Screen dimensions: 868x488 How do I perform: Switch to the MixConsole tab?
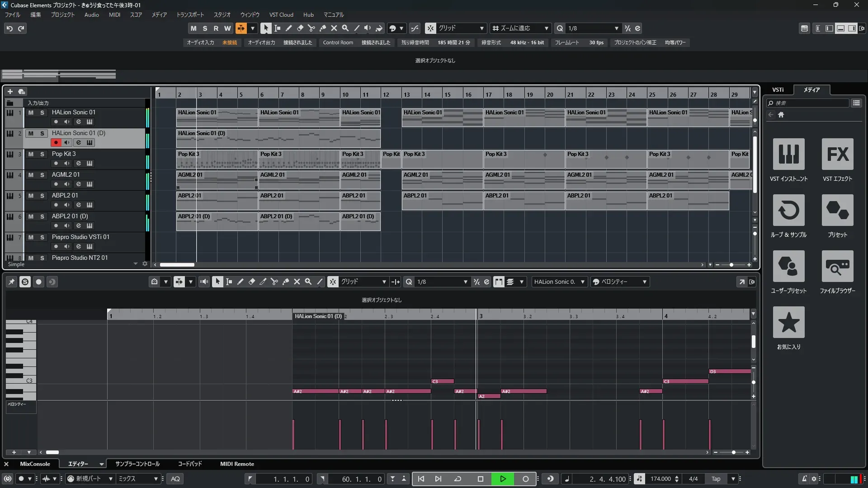coord(35,464)
